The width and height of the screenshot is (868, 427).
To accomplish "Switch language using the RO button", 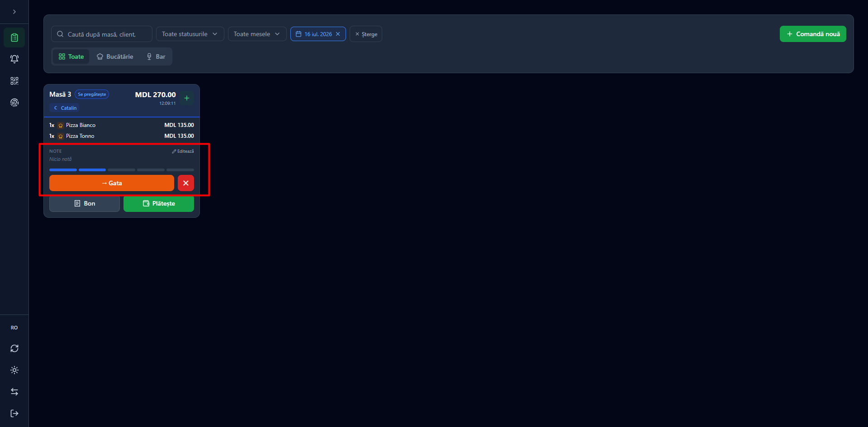I will coord(14,328).
